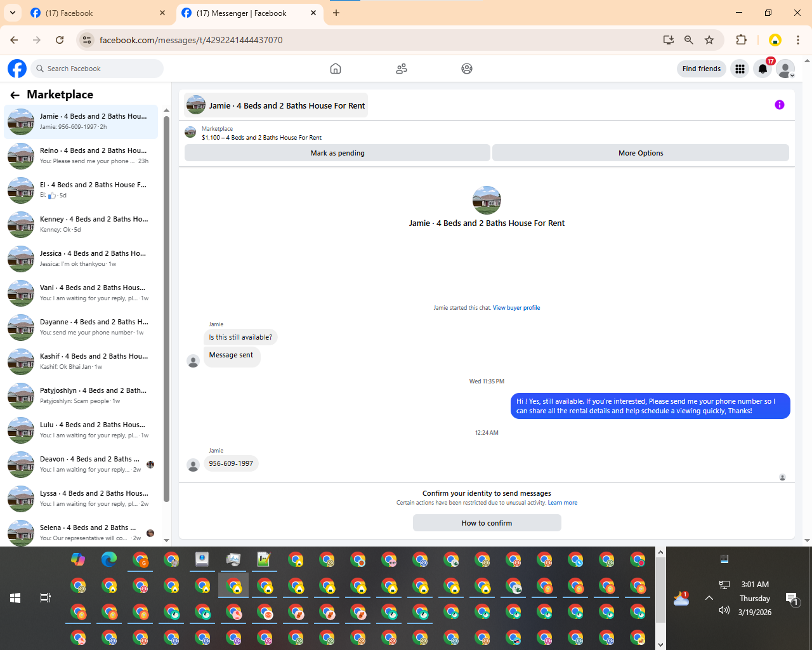
Task: Open Chrome extensions puzzle icon
Action: click(741, 40)
